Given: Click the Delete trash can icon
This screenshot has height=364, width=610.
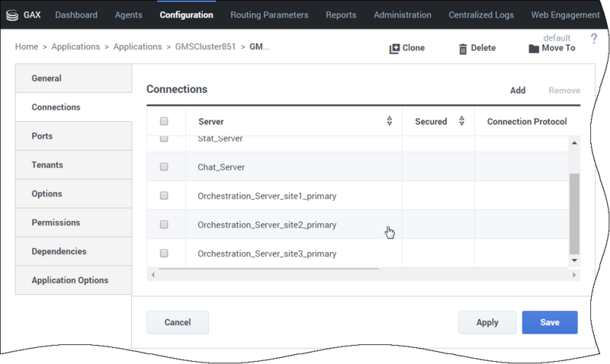Looking at the screenshot, I should (x=463, y=49).
